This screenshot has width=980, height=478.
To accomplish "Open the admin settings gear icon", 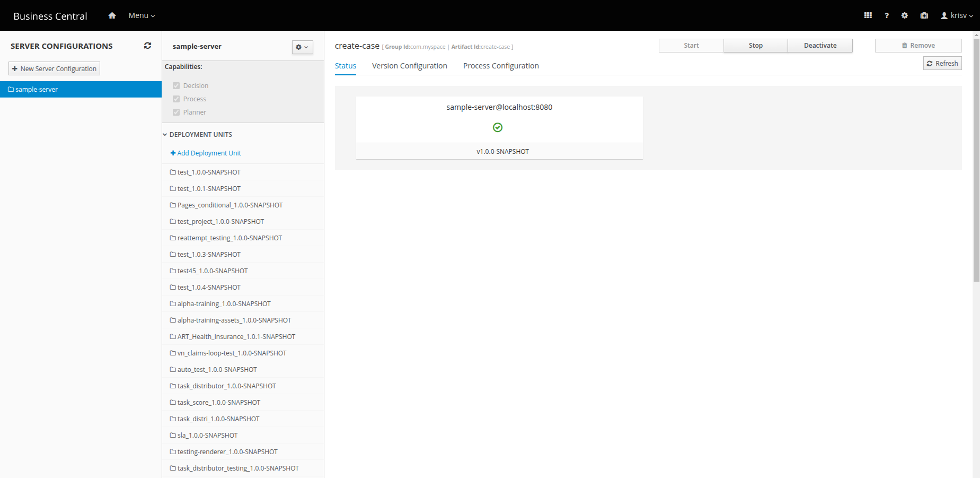I will coord(904,15).
